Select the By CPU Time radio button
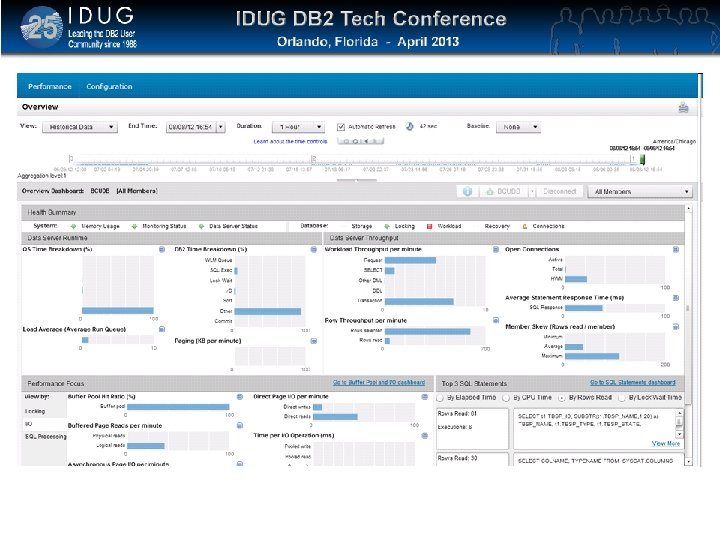720x540 pixels. tap(506, 398)
